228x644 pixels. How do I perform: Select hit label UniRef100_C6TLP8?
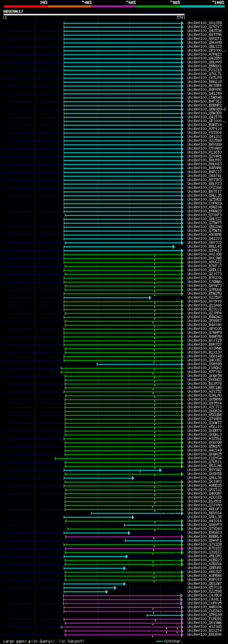[x=204, y=78]
